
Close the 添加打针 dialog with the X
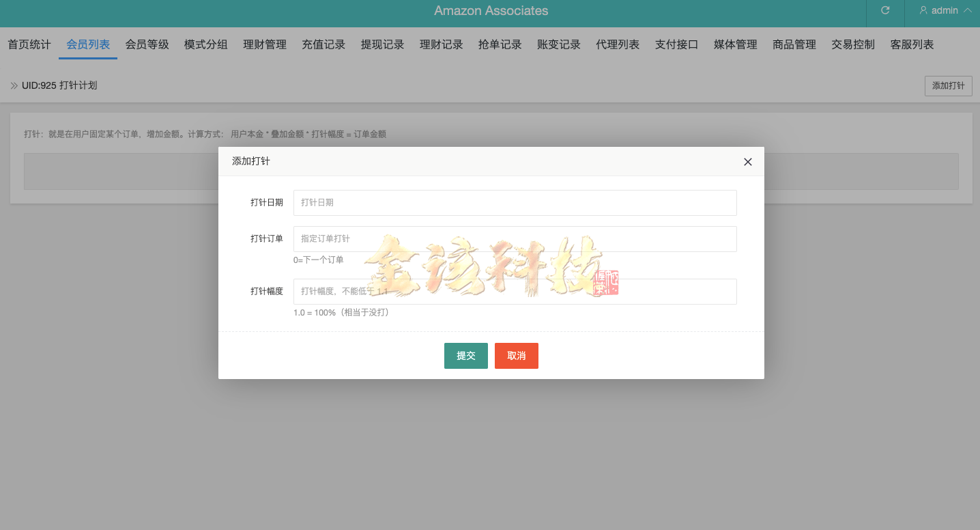pyautogui.click(x=747, y=162)
